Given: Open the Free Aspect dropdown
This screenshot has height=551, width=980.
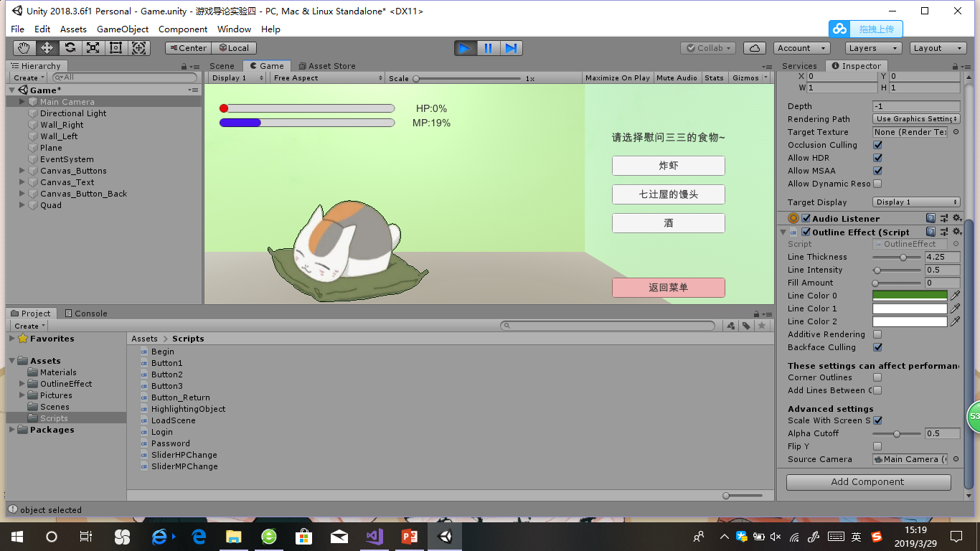Looking at the screenshot, I should [326, 77].
